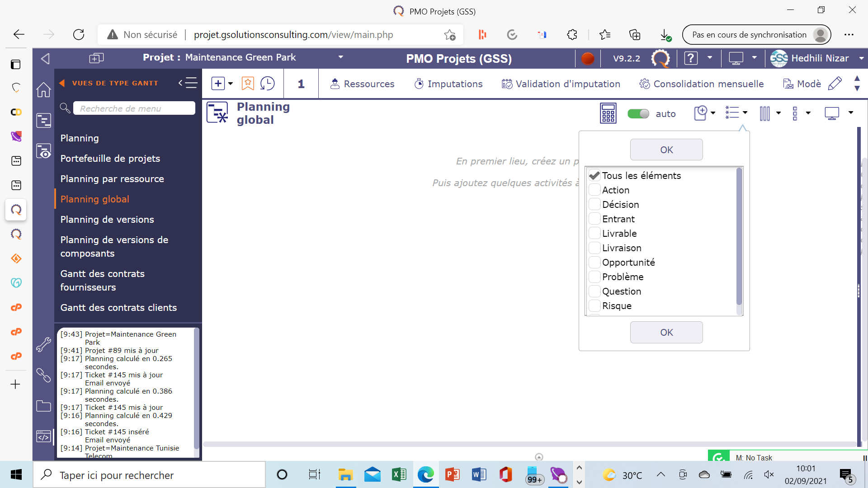The width and height of the screenshot is (868, 488).
Task: Toggle the auto planning switch
Action: 638,114
